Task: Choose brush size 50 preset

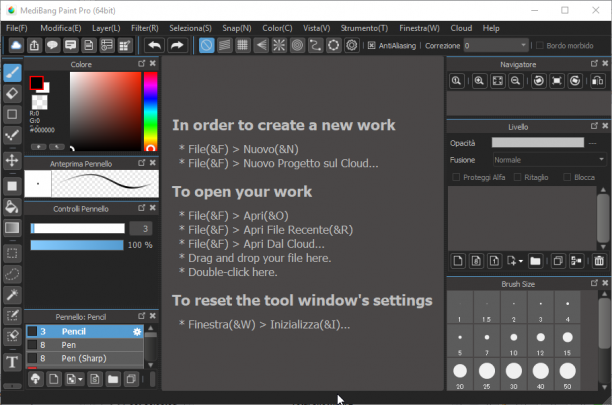Action: pyautogui.click(x=568, y=375)
